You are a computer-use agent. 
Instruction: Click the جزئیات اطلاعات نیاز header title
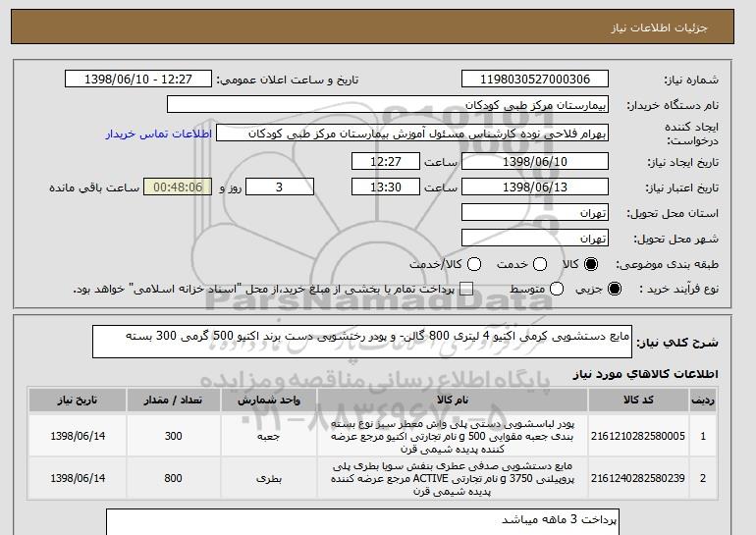(659, 27)
